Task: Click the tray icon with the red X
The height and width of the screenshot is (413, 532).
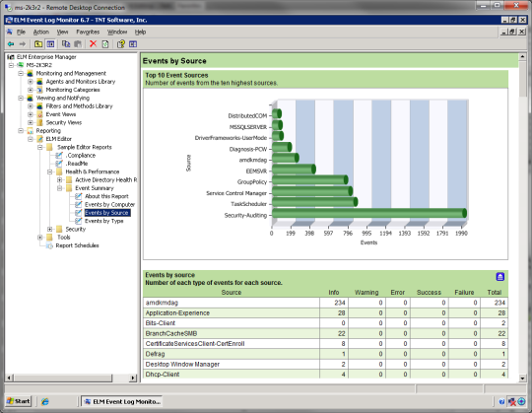Action: [x=512, y=402]
